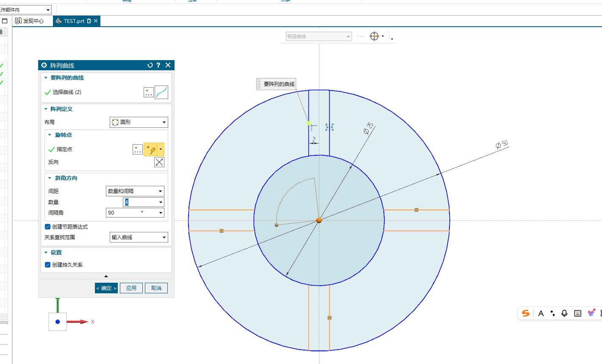The width and height of the screenshot is (602, 364).
Task: Close the TEST.prt tab
Action: pos(96,21)
